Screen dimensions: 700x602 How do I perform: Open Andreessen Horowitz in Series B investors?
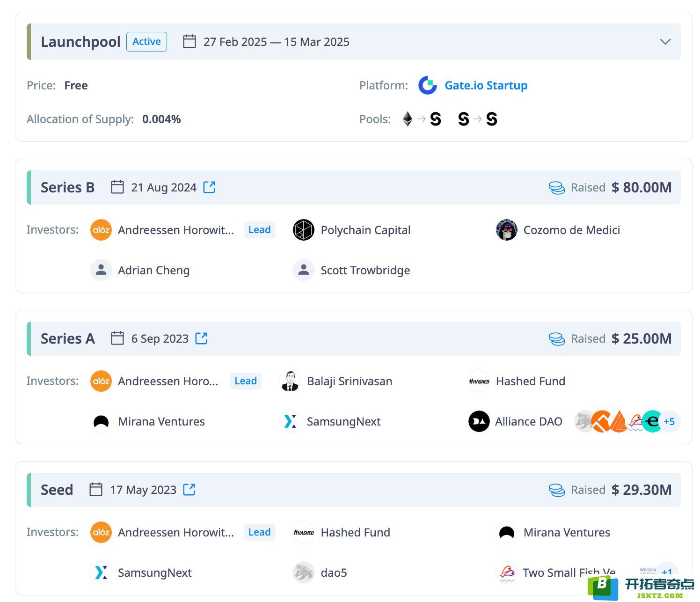coord(175,230)
